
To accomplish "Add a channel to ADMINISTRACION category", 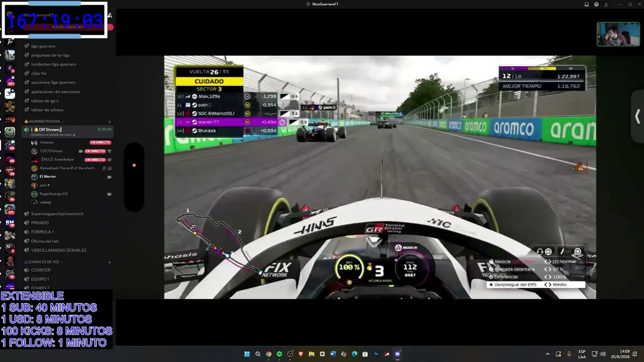I will (x=109, y=122).
